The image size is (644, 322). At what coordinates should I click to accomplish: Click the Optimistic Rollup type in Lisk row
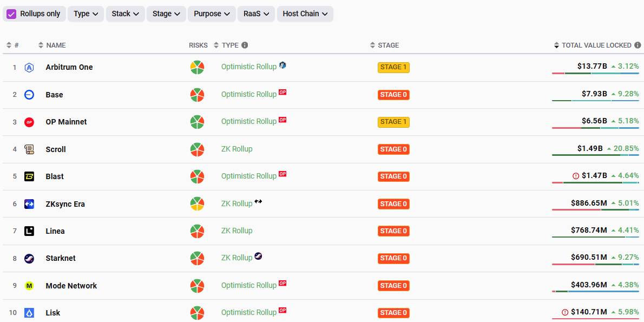tap(249, 313)
